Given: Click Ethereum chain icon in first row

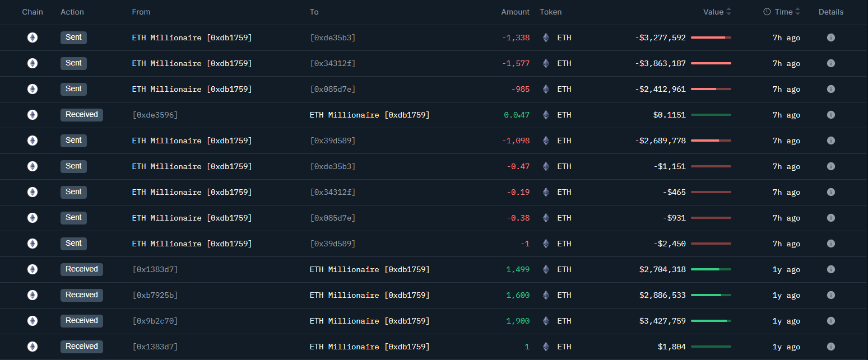Looking at the screenshot, I should (33, 38).
